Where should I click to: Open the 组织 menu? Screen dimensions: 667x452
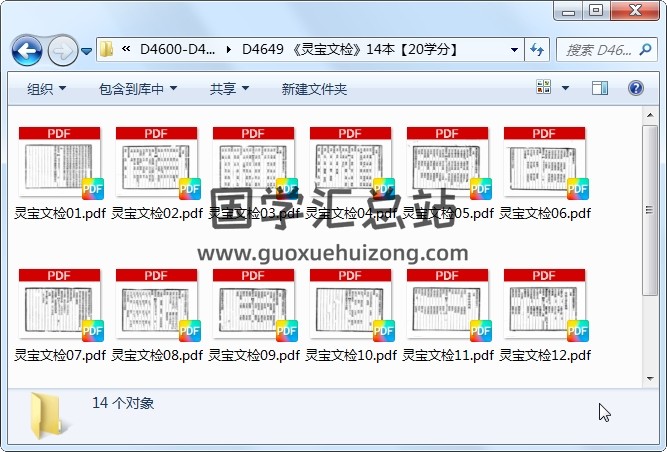pos(46,89)
